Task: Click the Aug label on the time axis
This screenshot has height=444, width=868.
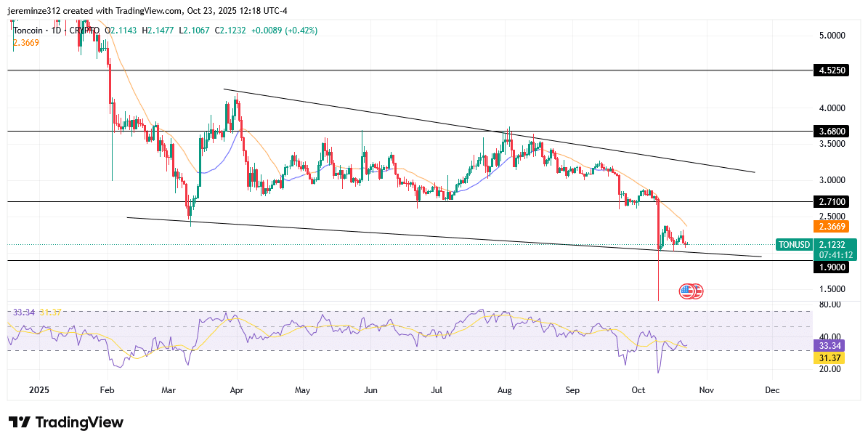Action: pos(505,390)
